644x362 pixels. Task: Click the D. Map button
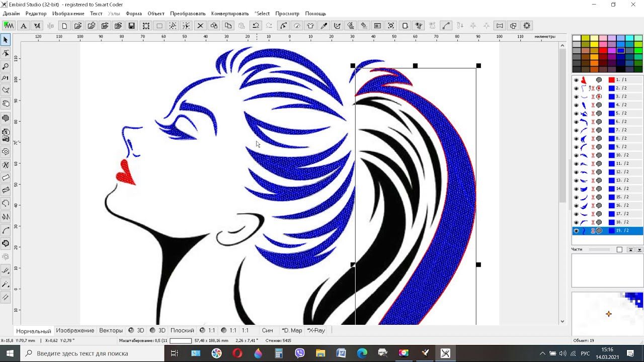[292, 330]
